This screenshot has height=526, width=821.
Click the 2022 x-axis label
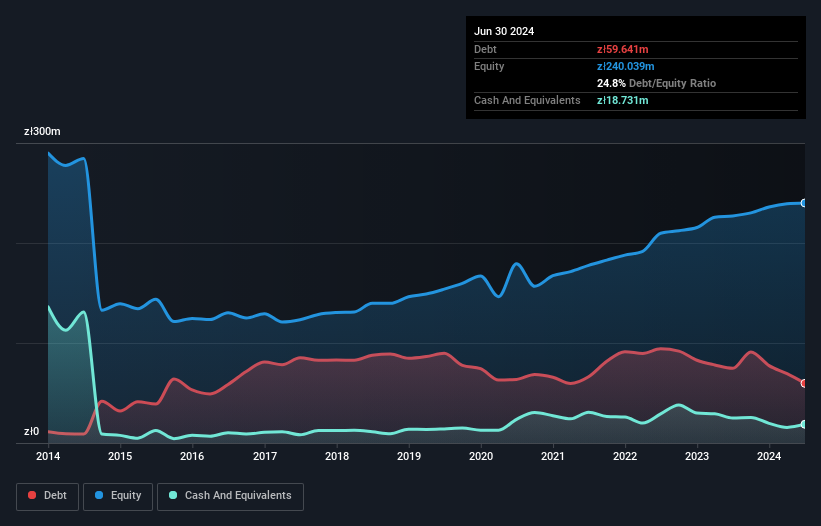pos(625,456)
